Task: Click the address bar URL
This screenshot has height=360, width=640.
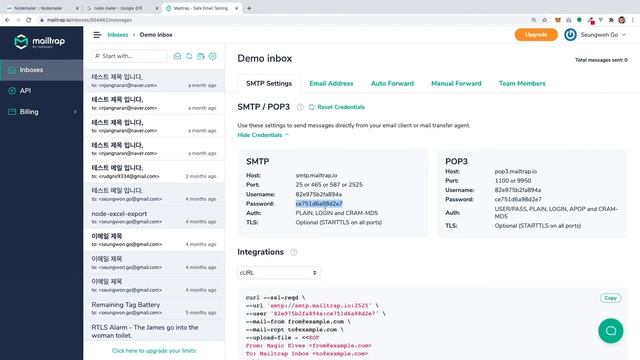Action: coord(89,20)
